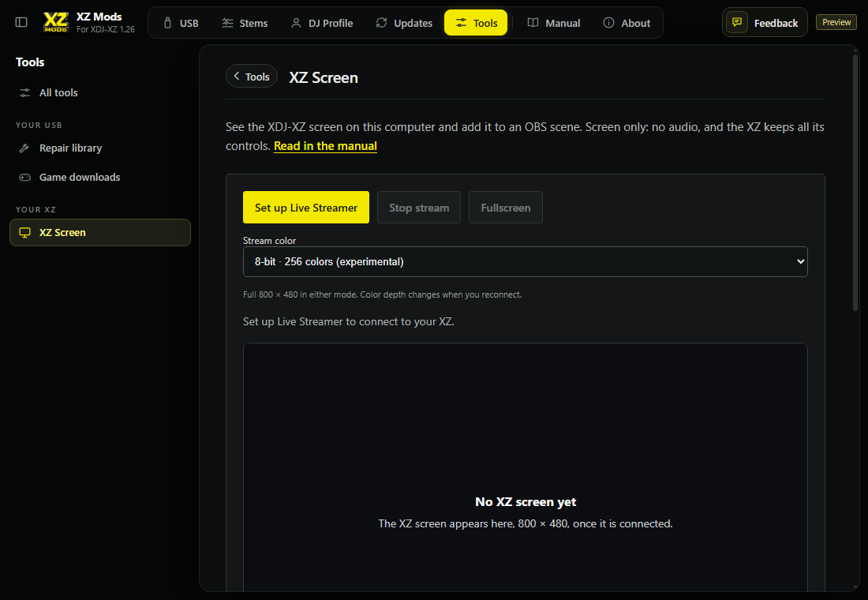Switch to the Stems tab
The image size is (868, 600).
pos(245,23)
